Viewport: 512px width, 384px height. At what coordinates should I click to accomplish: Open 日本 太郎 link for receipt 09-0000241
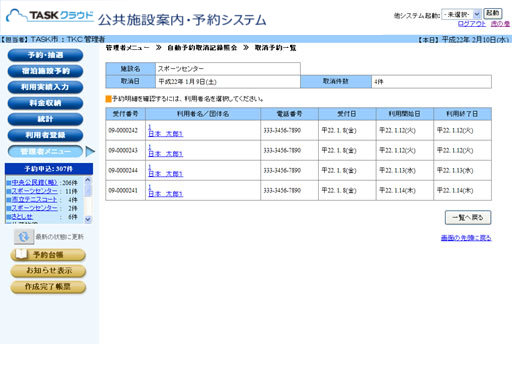(x=166, y=194)
